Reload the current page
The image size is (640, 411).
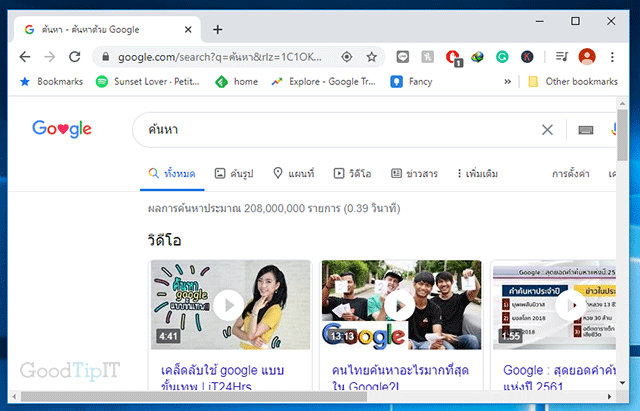[75, 57]
